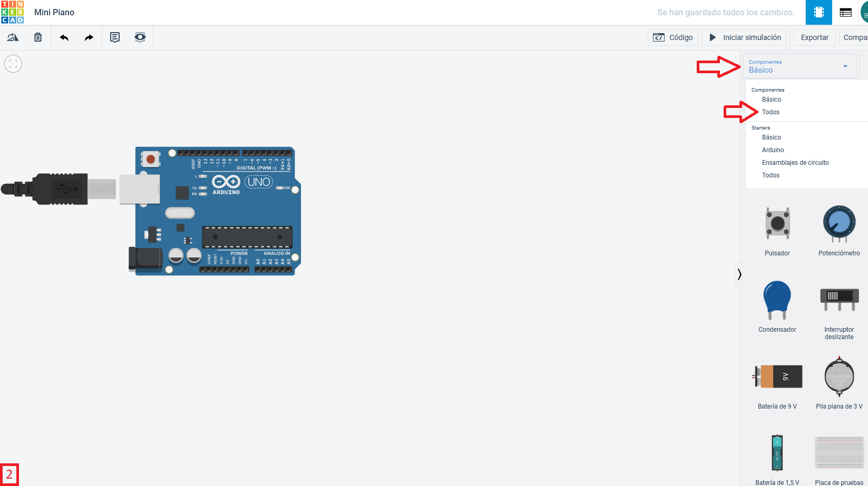Click the delete (trash) icon
The image size is (868, 486).
point(37,37)
